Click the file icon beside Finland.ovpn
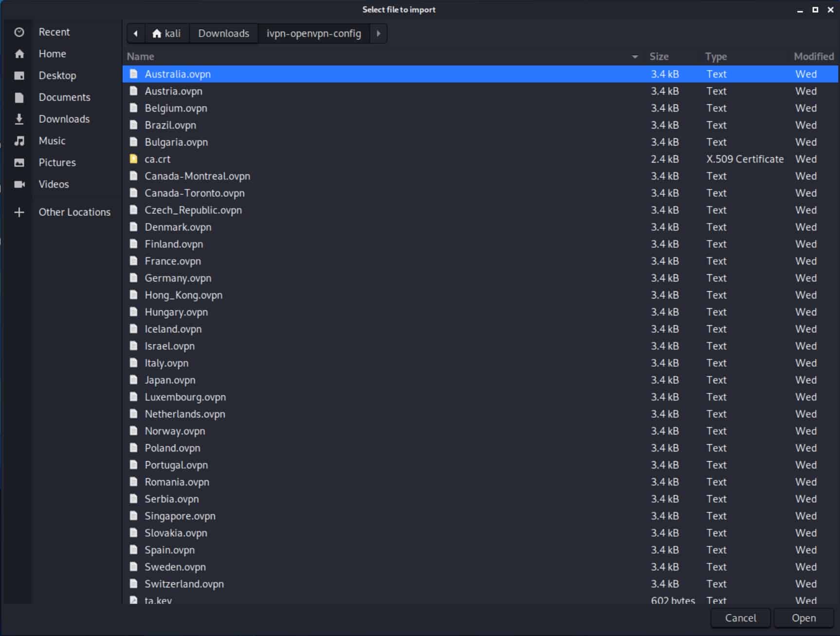840x636 pixels. pos(133,243)
